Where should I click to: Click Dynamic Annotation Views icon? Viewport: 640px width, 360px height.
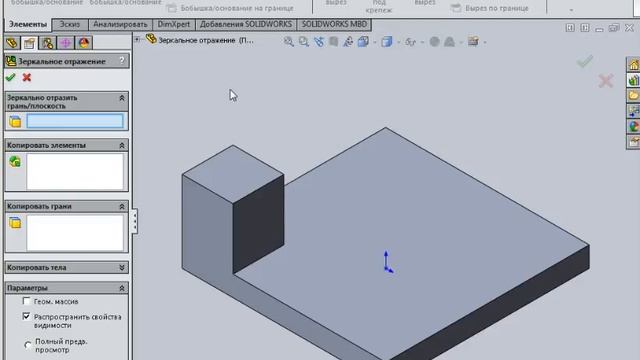348,42
